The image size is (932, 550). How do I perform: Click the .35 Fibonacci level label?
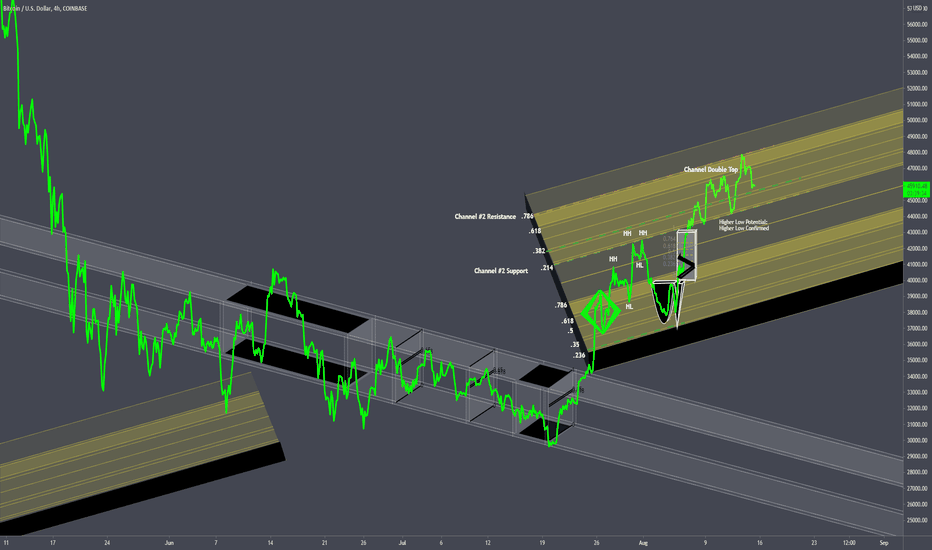(x=575, y=345)
